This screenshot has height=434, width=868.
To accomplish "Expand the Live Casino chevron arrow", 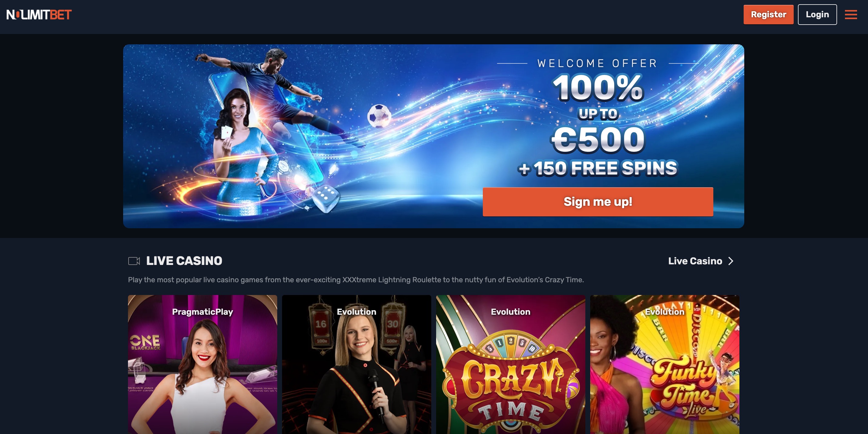I will 731,261.
